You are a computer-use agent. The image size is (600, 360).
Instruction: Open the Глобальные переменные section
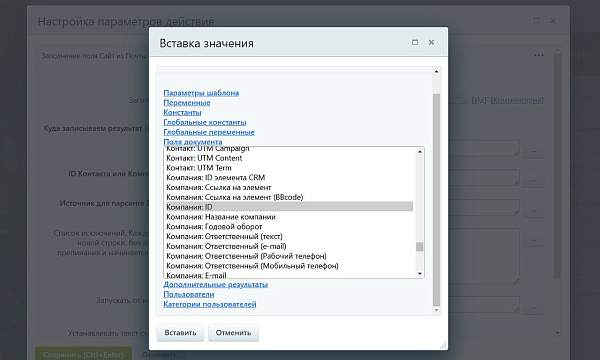point(209,132)
